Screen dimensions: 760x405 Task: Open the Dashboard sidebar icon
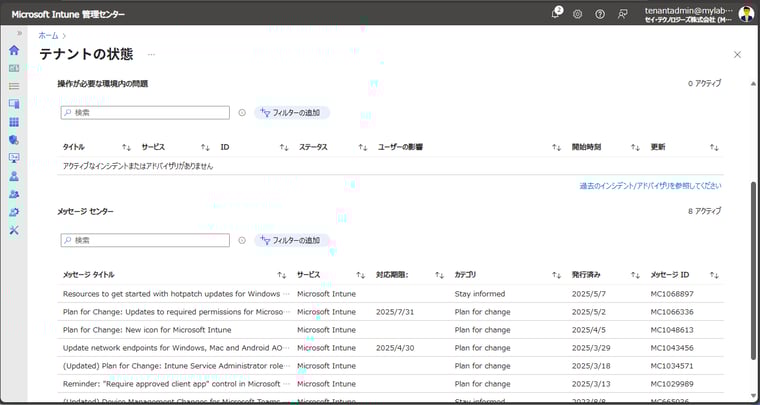click(14, 68)
